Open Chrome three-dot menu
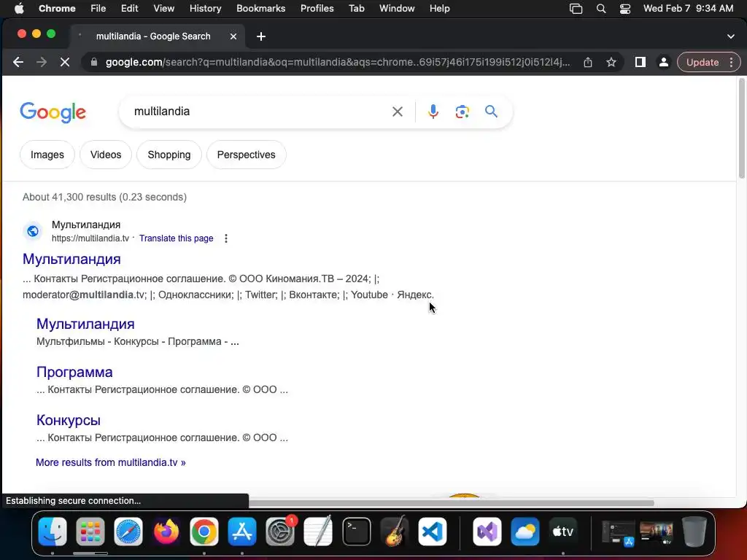 tap(731, 63)
